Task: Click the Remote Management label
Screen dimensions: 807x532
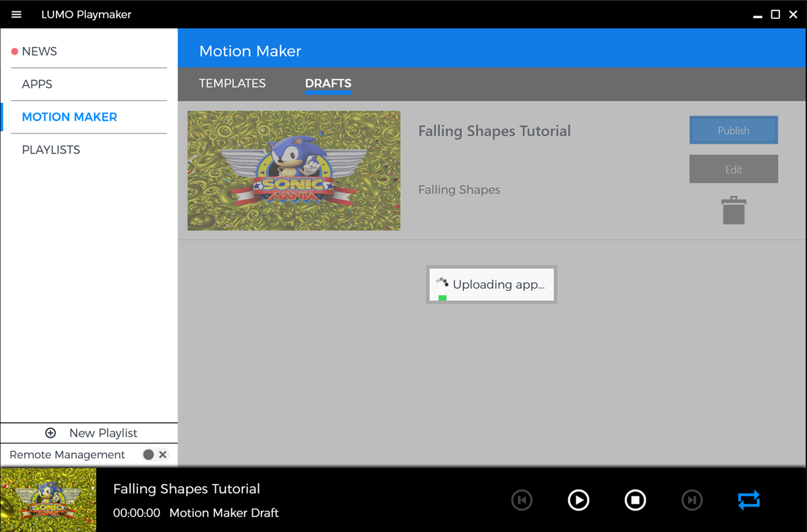Action: point(67,455)
